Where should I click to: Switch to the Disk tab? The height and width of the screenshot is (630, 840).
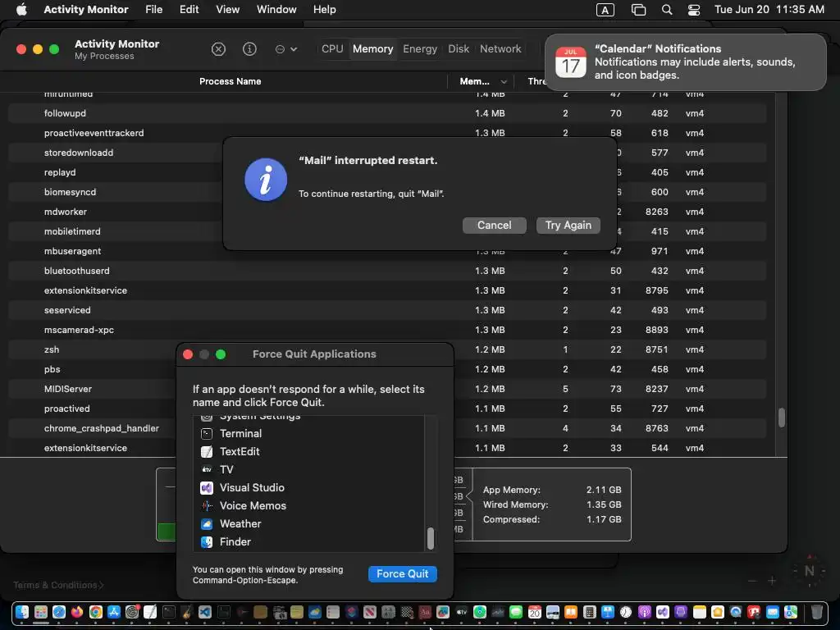pyautogui.click(x=458, y=48)
